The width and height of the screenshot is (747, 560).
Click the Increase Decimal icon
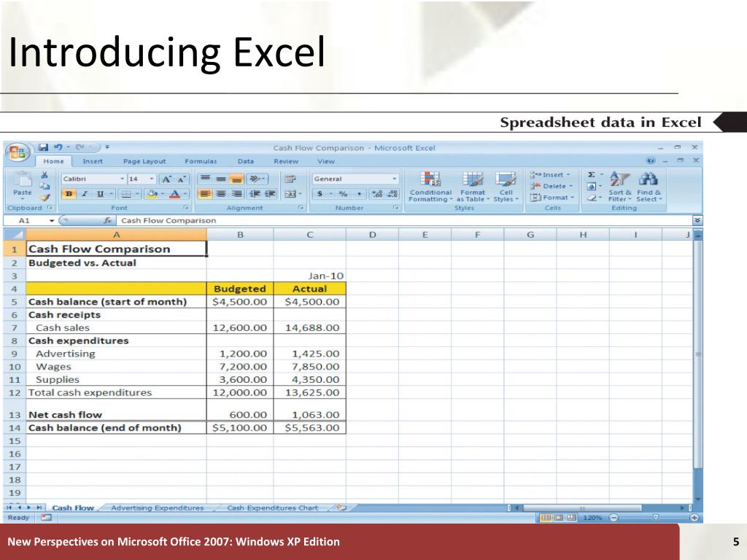(377, 194)
